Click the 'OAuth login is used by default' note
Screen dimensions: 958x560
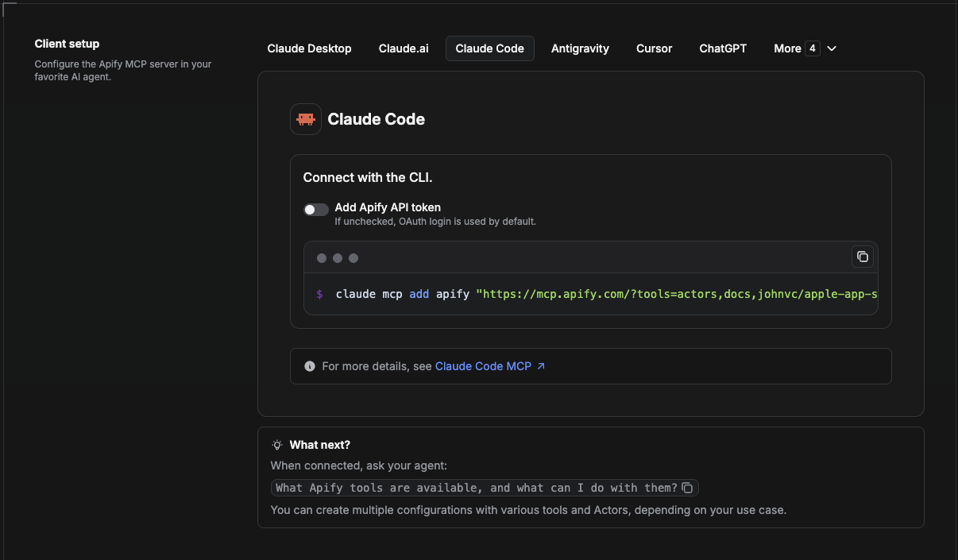pyautogui.click(x=435, y=222)
